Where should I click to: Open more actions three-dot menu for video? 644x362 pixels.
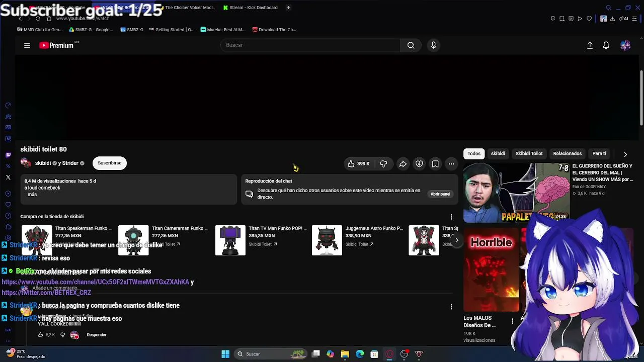click(451, 163)
